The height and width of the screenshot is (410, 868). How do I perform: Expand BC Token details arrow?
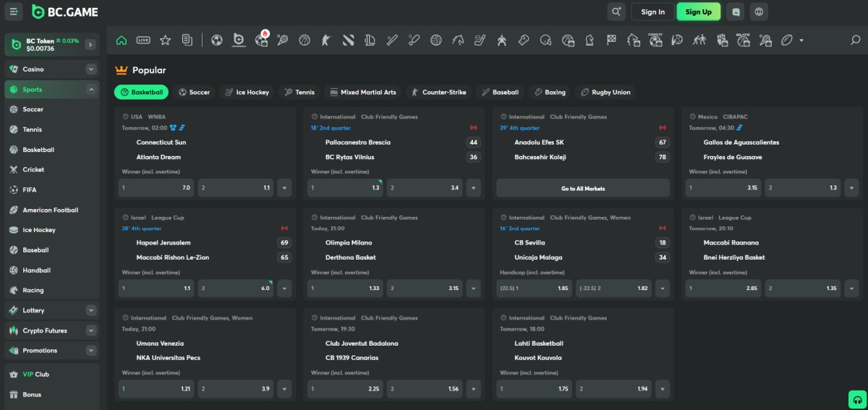coord(90,45)
